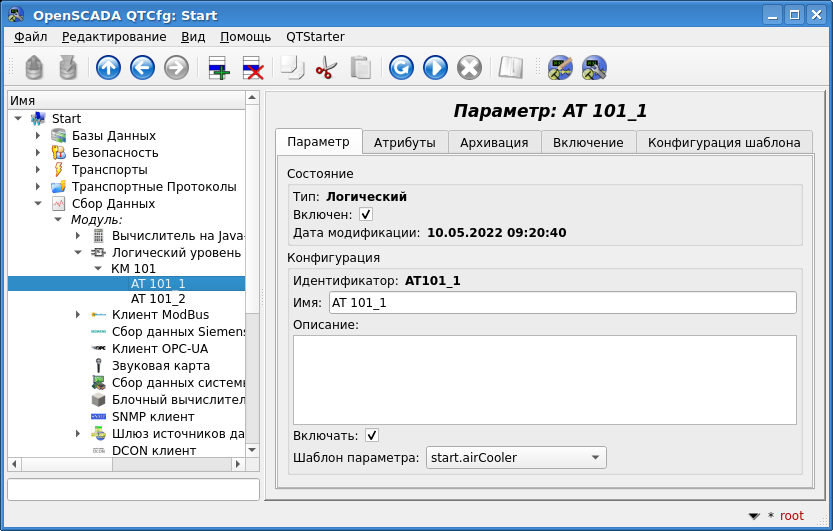Expand the 'Клиент ModBus' tree node
This screenshot has width=833, height=531.
(78, 315)
